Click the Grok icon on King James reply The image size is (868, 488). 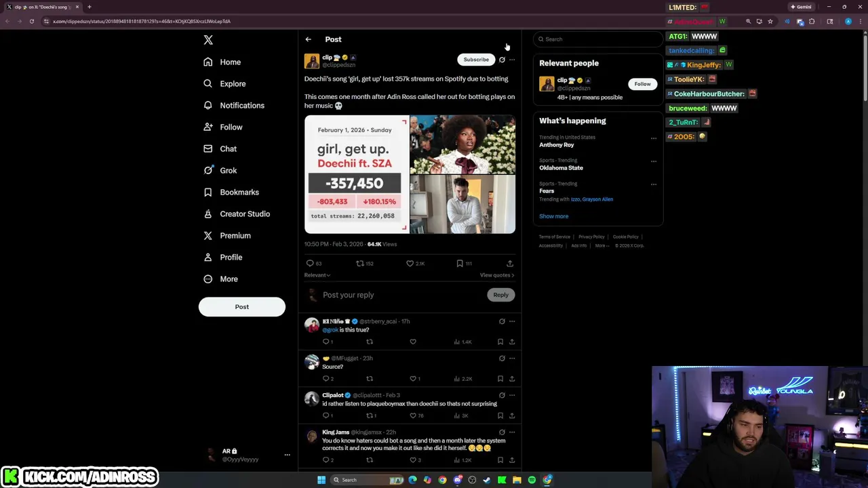point(502,432)
